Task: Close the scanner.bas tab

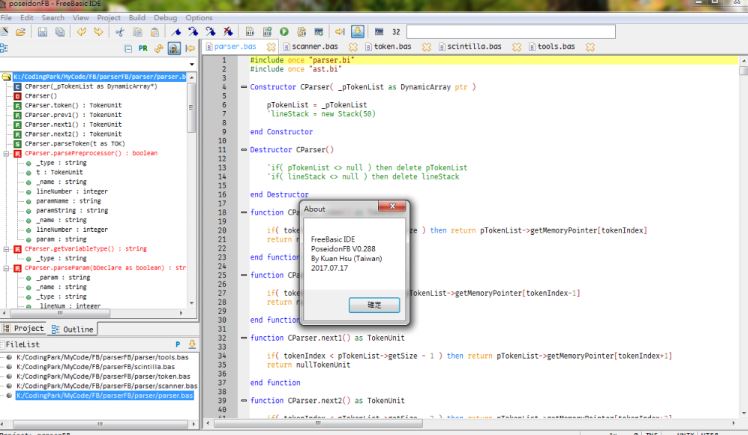Action: click(x=353, y=47)
